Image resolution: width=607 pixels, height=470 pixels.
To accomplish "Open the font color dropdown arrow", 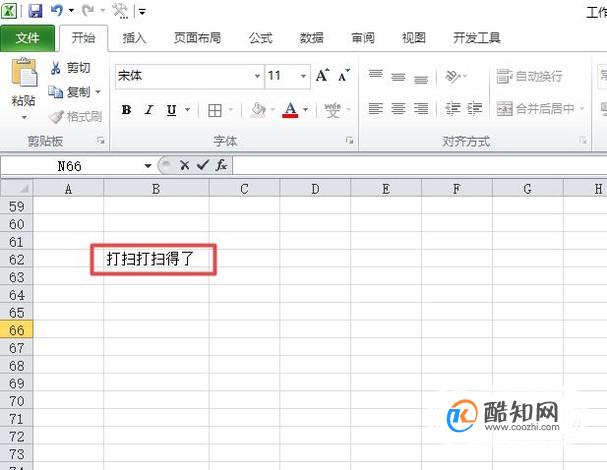I will point(305,110).
